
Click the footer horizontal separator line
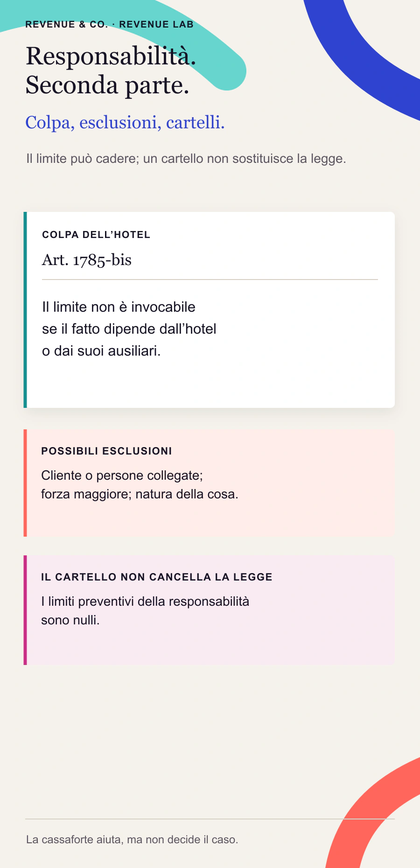click(x=210, y=819)
